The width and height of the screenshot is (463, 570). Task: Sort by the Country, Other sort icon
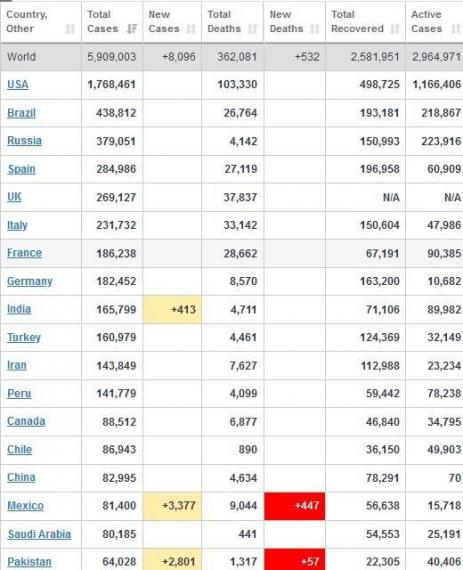click(70, 29)
